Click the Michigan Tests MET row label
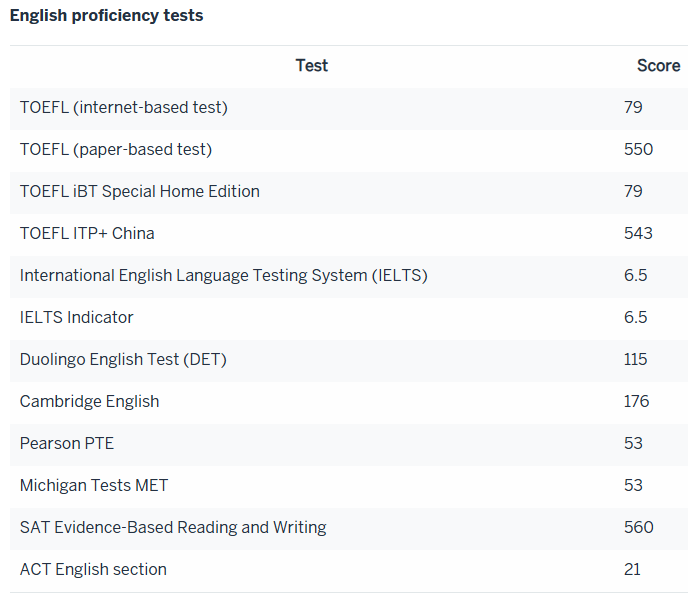Screen dimensions: 688x593 coord(94,485)
